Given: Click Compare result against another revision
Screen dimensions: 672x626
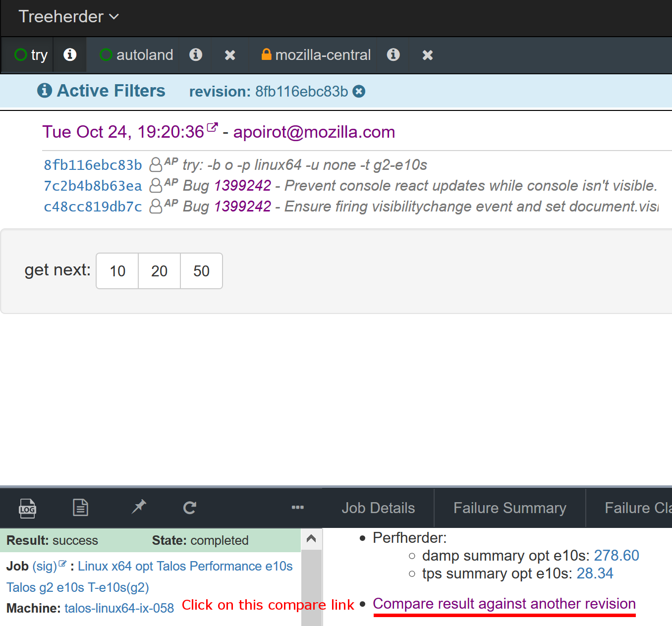Looking at the screenshot, I should pos(504,604).
